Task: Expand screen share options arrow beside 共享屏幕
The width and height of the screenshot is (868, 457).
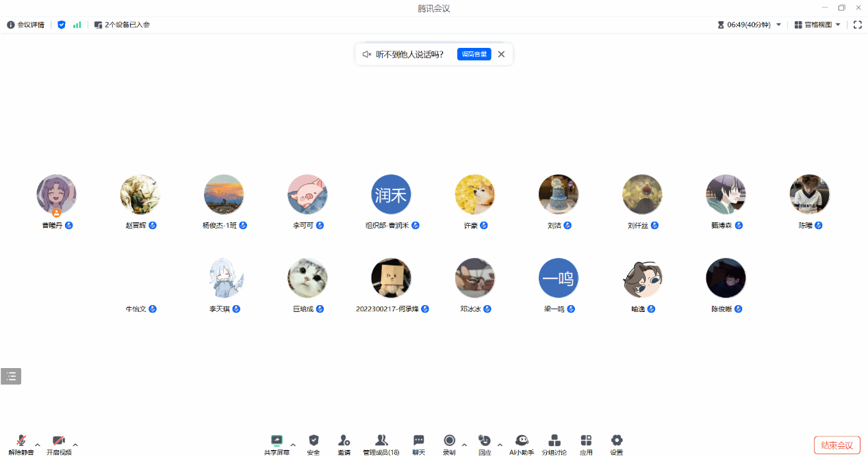Action: click(x=293, y=445)
